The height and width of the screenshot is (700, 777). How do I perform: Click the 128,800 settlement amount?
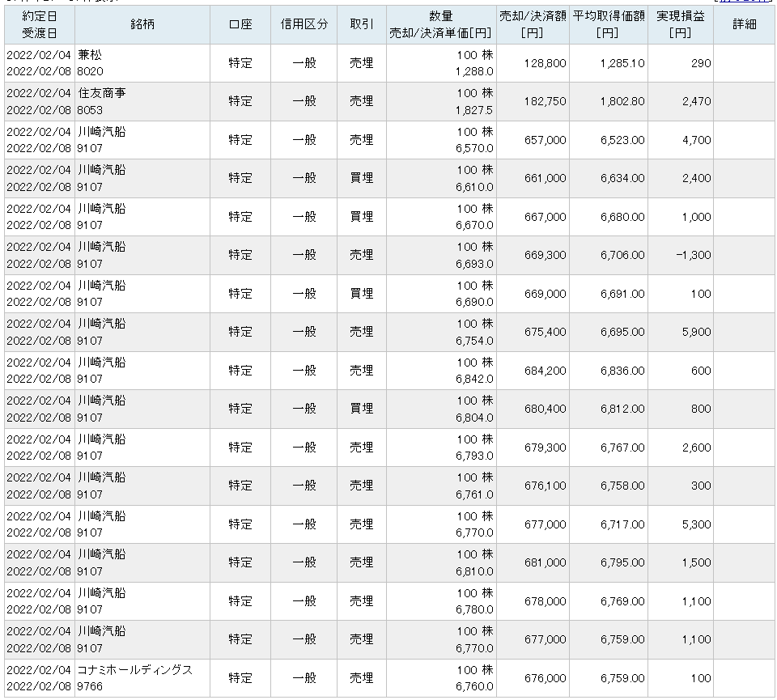pos(545,63)
